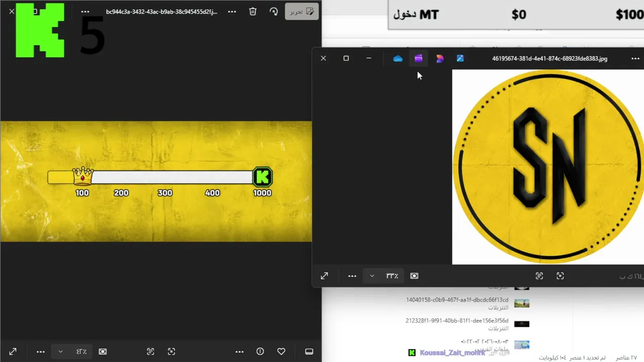Fit the progress bar image to window

[x=103, y=351]
